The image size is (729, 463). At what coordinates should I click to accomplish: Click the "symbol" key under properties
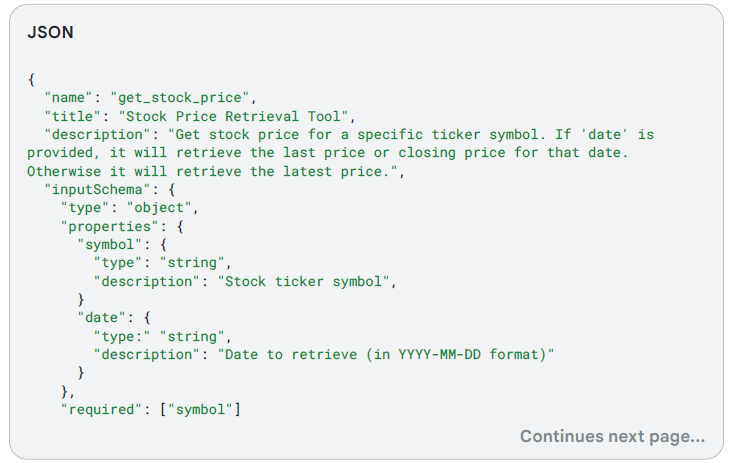click(111, 244)
